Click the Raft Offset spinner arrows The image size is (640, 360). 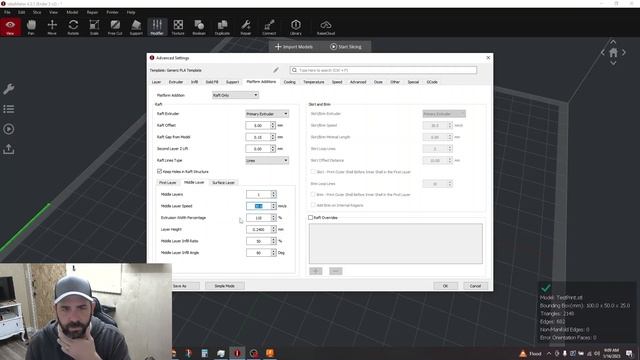[273, 125]
